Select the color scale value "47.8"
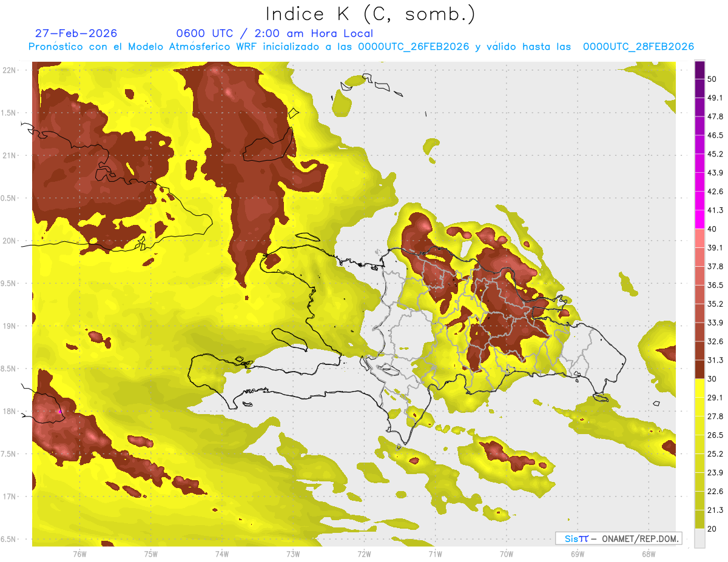Image resolution: width=728 pixels, height=562 pixels. 715,116
